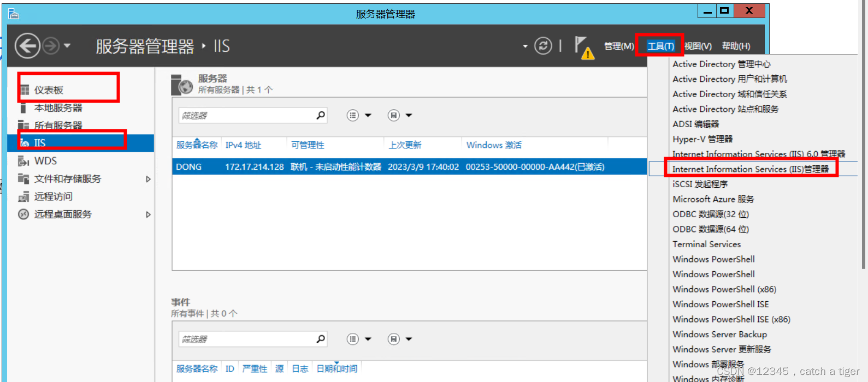Sort events by 日期和时间 column
This screenshot has width=868, height=382.
[336, 369]
